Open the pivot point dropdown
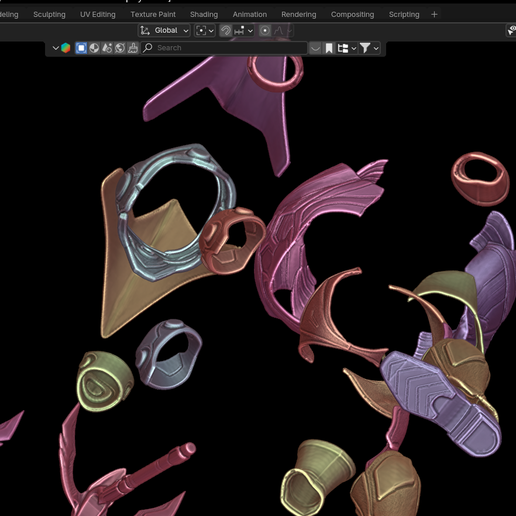The image size is (516, 516). (x=205, y=31)
